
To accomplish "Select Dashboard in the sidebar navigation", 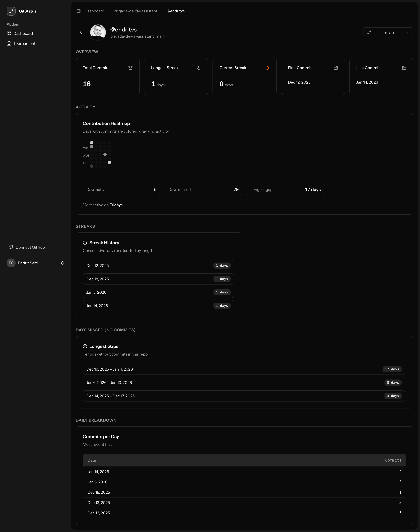I will coord(23,33).
